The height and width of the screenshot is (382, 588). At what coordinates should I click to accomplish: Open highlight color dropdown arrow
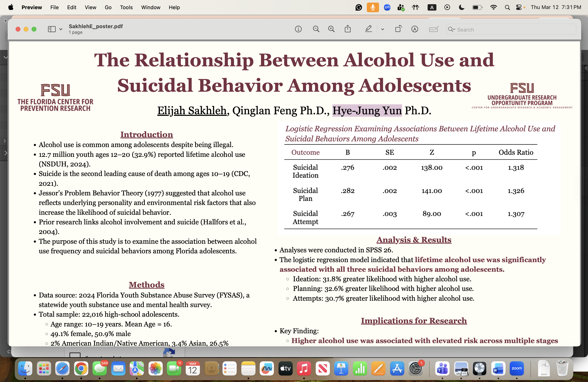382,29
